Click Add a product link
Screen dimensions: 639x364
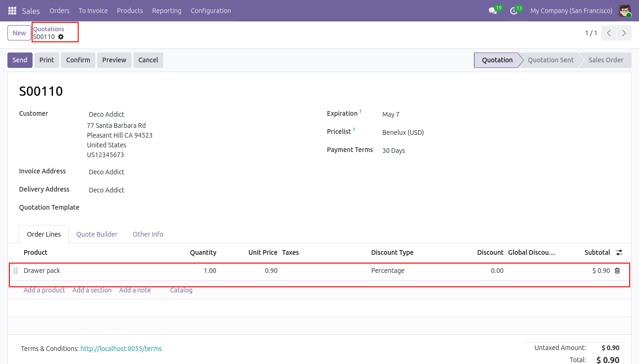coord(44,290)
